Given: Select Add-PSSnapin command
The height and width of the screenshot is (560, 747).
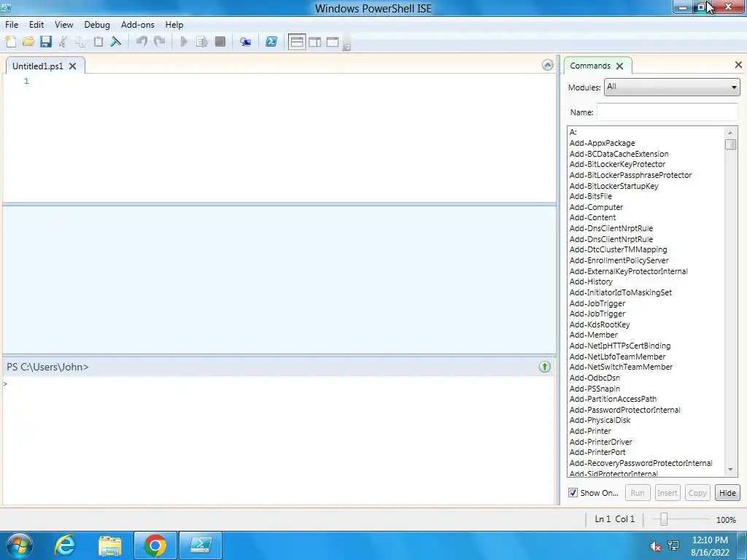Looking at the screenshot, I should 595,389.
